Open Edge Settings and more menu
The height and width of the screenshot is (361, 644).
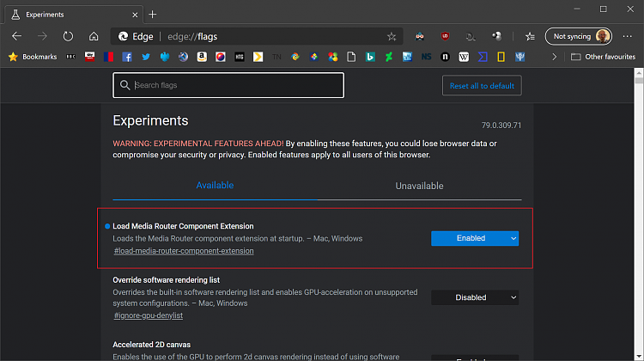click(627, 36)
